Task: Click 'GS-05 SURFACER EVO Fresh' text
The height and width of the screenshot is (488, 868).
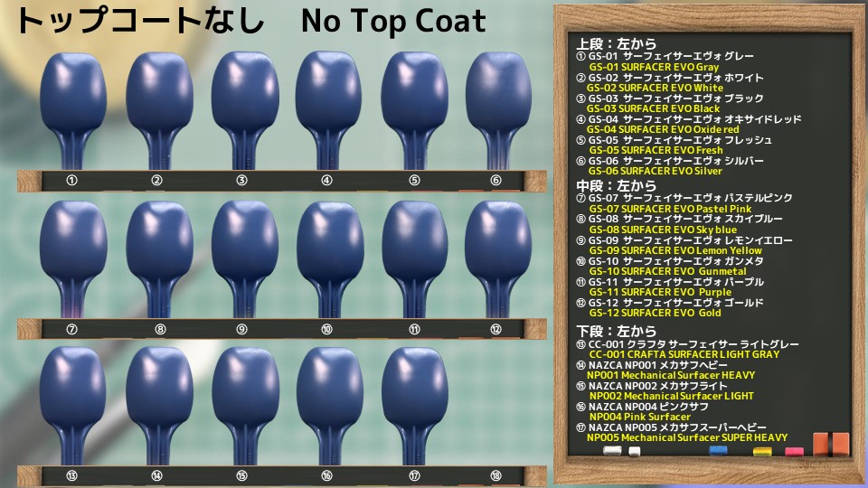Action: tap(656, 151)
